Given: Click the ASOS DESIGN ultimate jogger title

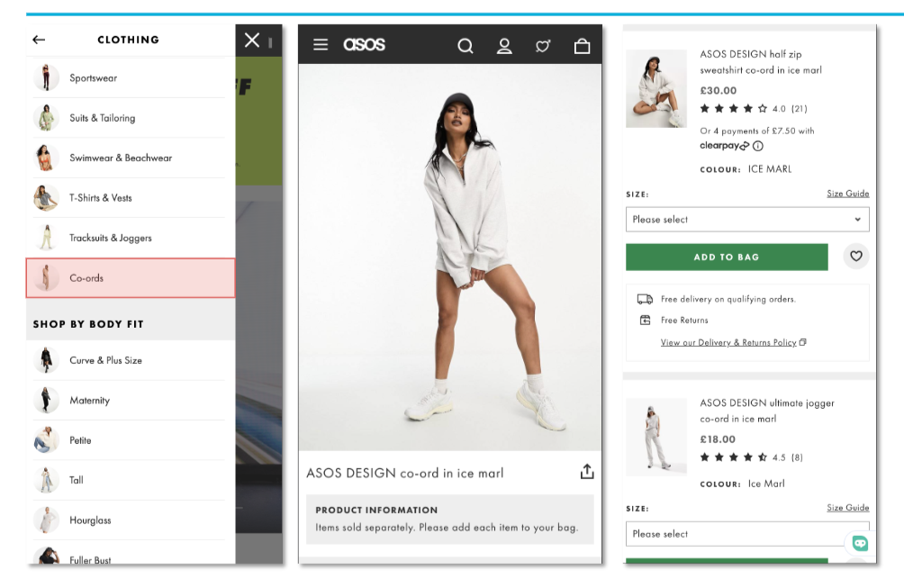Looking at the screenshot, I should click(767, 411).
